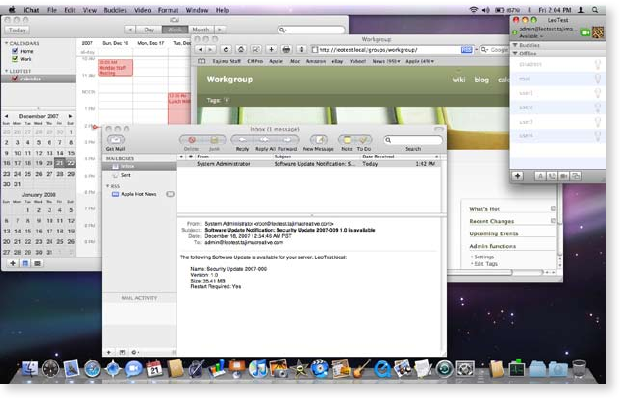
Task: Click the add calendar plus button in iCal
Action: click(12, 264)
